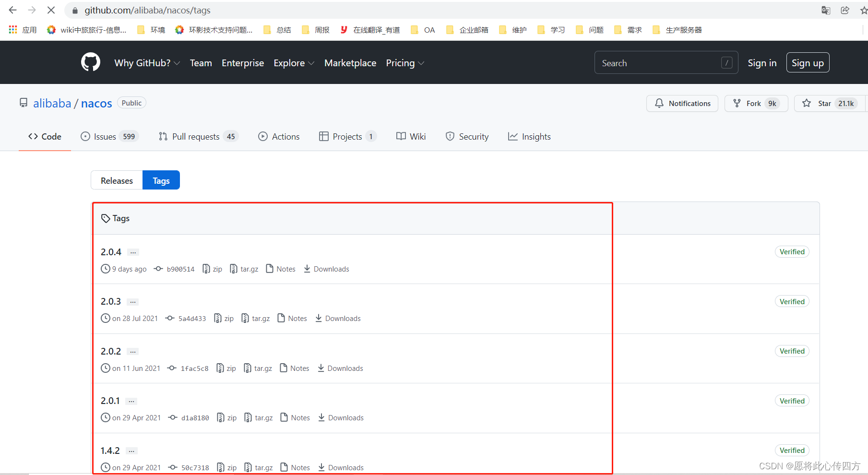Open the Actions tab
The width and height of the screenshot is (868, 475).
279,137
